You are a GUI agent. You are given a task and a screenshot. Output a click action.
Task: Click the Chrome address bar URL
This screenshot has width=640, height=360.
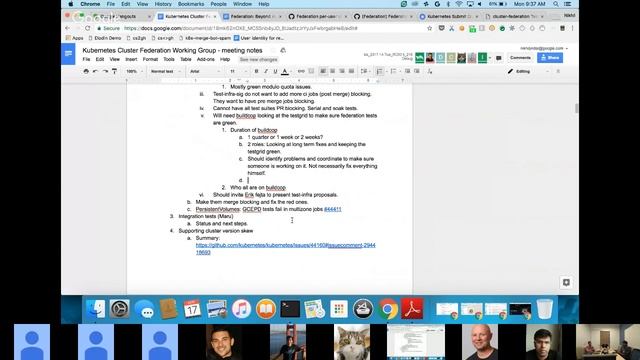coord(241,28)
